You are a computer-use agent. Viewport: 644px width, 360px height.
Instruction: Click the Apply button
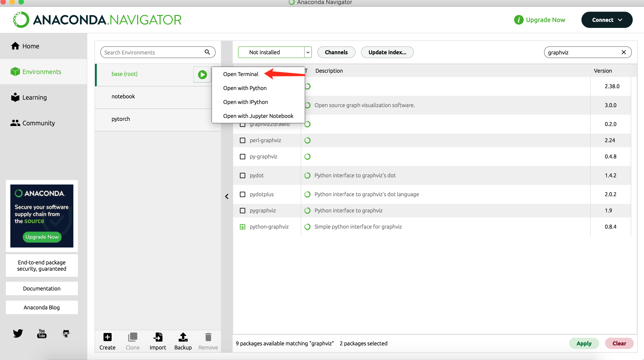pyautogui.click(x=584, y=343)
